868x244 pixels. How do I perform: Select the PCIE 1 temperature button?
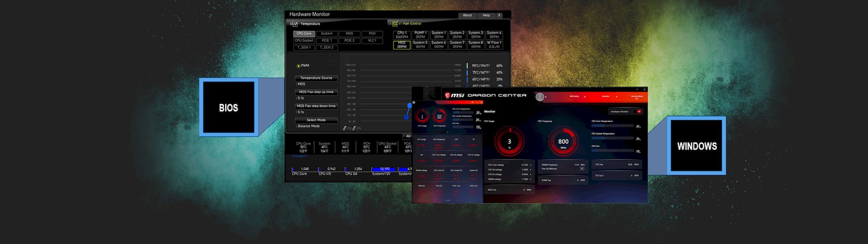coord(327,40)
